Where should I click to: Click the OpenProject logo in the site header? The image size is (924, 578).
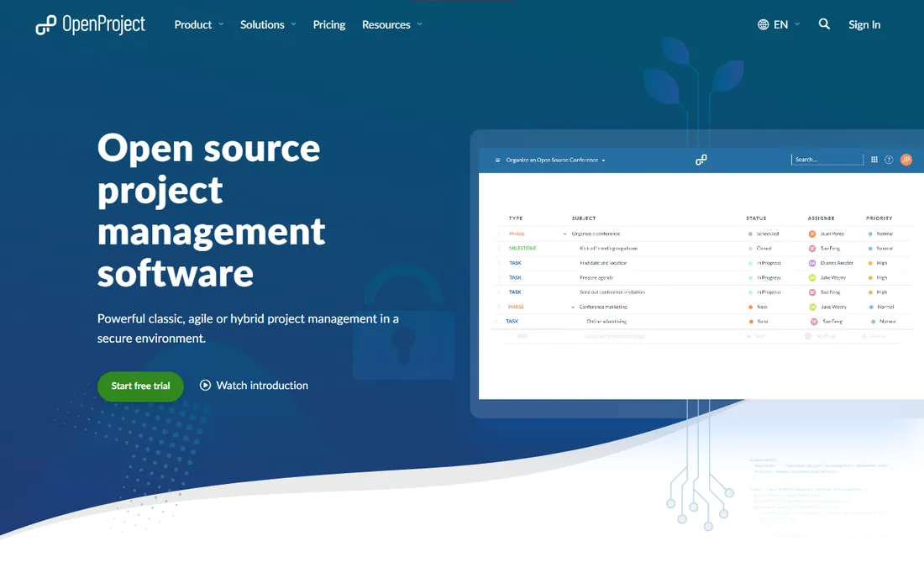click(x=90, y=24)
